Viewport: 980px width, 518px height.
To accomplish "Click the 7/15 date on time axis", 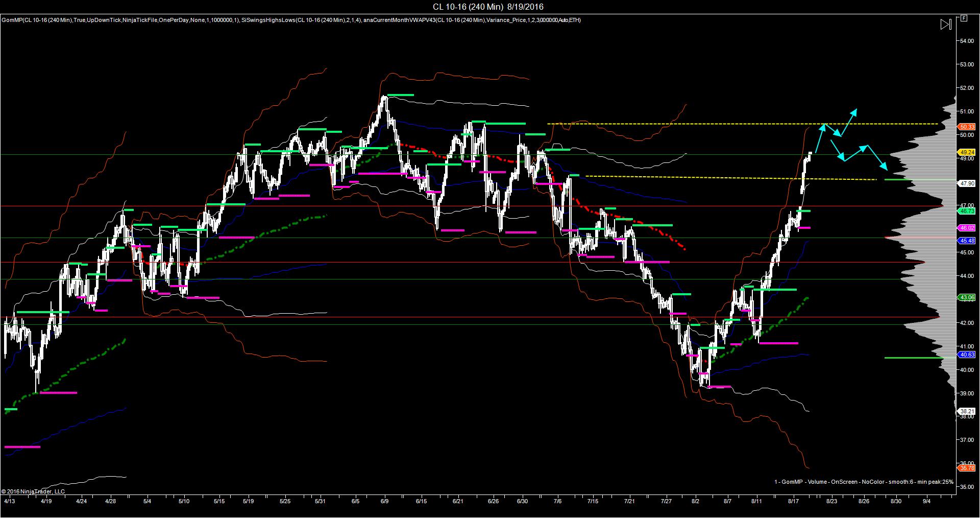I will click(593, 502).
